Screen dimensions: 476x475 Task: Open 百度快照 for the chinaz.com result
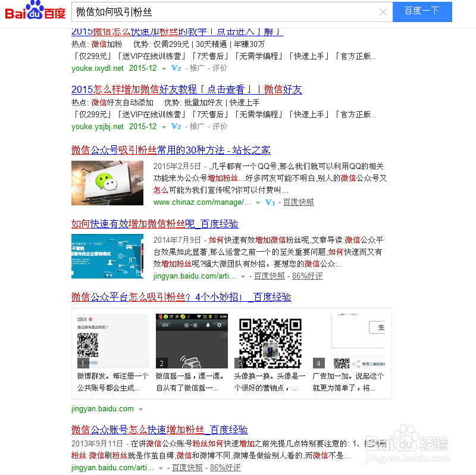[x=299, y=202]
